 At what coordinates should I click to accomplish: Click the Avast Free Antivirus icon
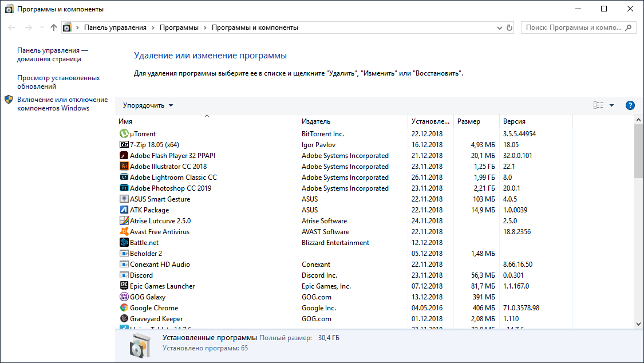pos(124,231)
